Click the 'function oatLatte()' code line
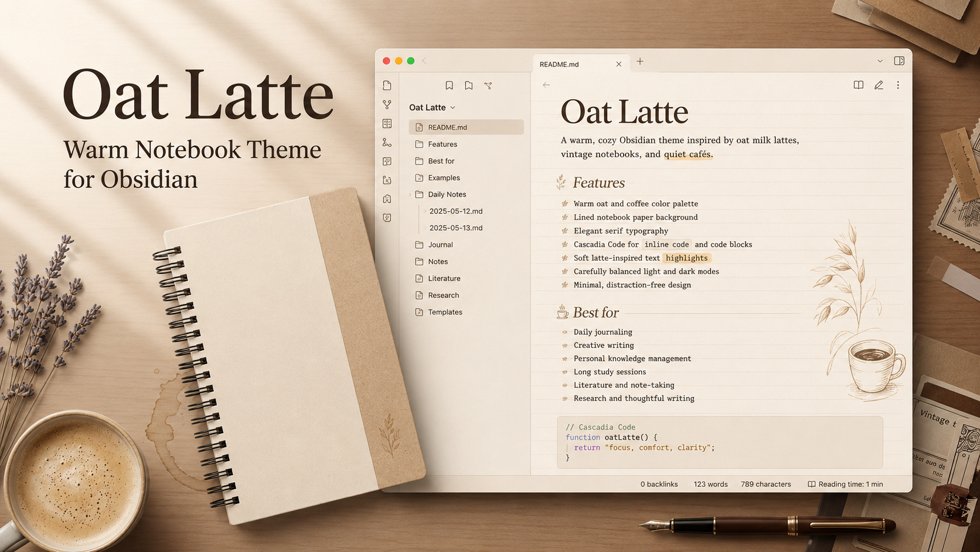980x552 pixels. coord(611,437)
